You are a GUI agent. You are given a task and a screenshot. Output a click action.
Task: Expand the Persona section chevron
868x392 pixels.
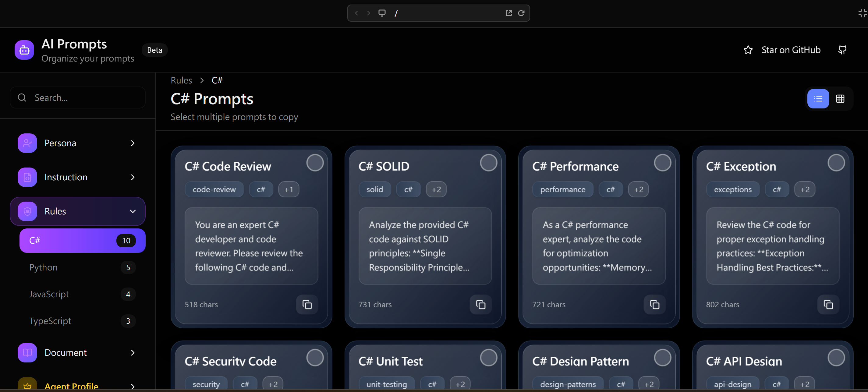click(133, 143)
